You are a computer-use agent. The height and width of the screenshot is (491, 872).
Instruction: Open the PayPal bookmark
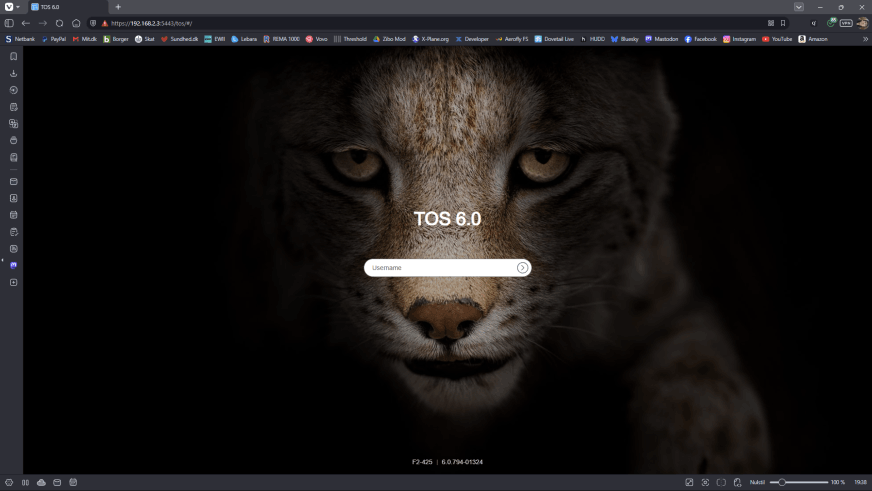click(x=53, y=39)
